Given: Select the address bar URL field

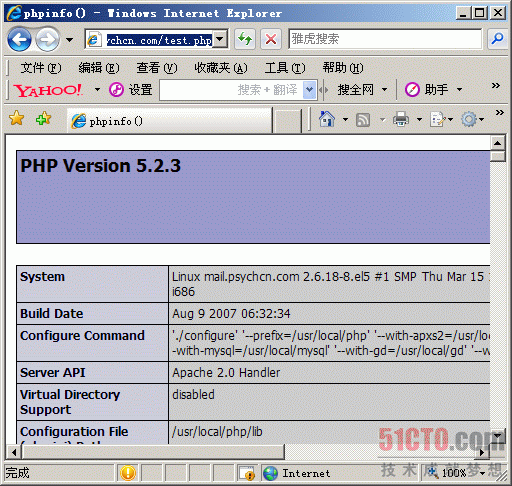Looking at the screenshot, I should pyautogui.click(x=159, y=40).
